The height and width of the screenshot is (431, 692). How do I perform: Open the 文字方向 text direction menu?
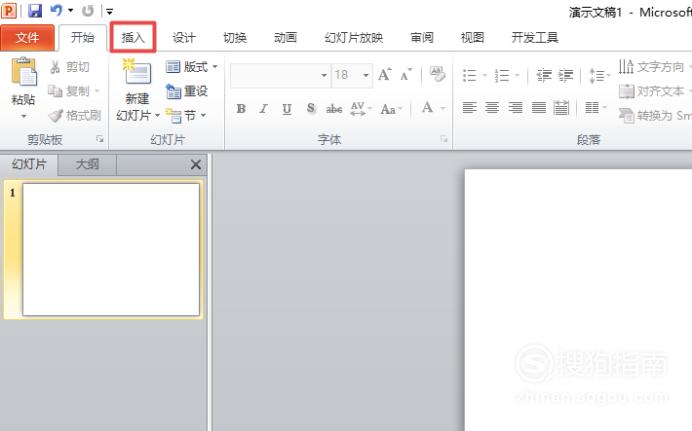click(654, 67)
